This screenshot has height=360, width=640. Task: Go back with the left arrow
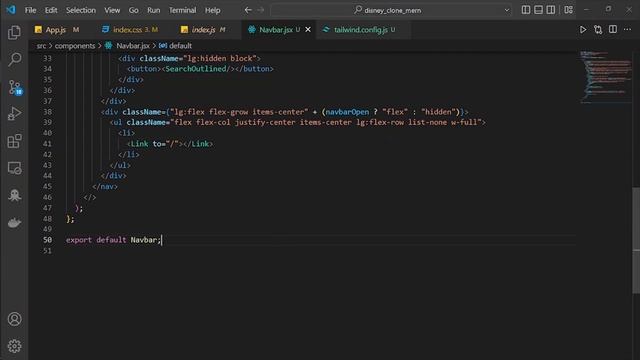(248, 10)
